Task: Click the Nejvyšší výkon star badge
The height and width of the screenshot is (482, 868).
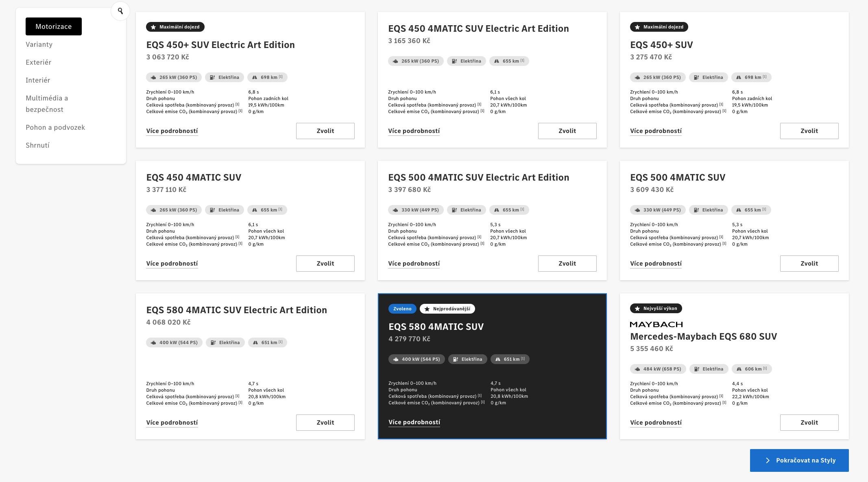Action: click(x=656, y=308)
